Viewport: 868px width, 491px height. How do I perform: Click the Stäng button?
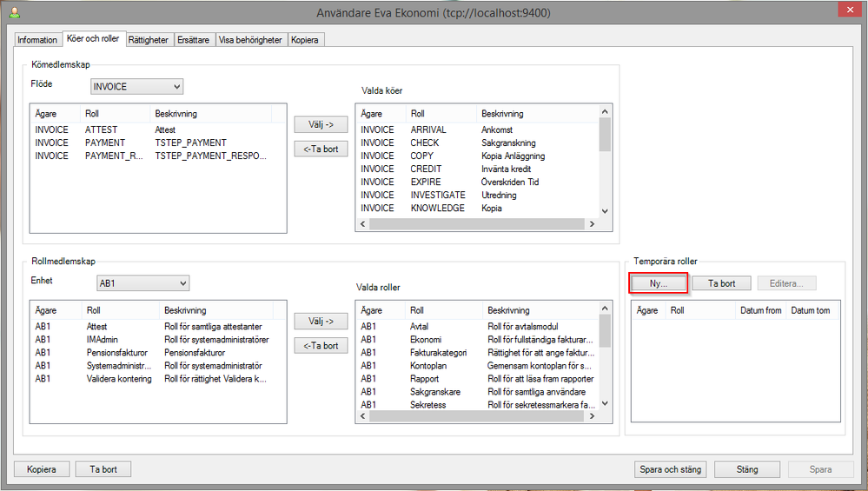pyautogui.click(x=746, y=469)
